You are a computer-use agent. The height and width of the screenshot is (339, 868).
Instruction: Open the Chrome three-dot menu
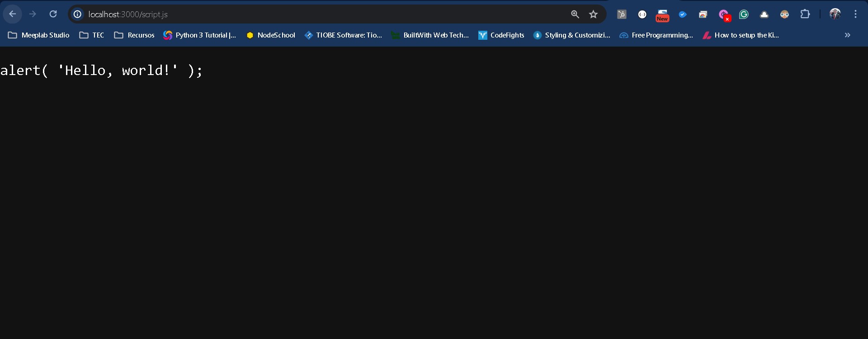coord(855,14)
